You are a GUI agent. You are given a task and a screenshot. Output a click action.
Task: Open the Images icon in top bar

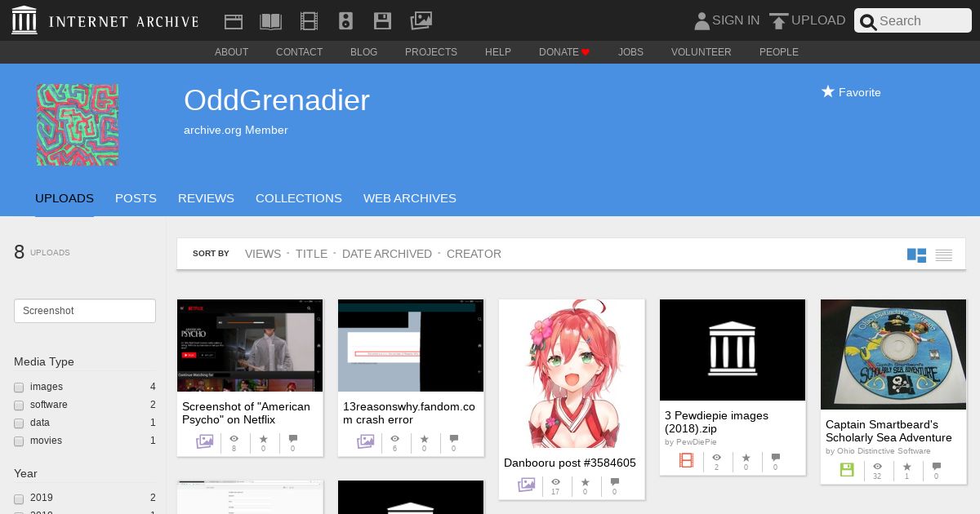[x=421, y=21]
